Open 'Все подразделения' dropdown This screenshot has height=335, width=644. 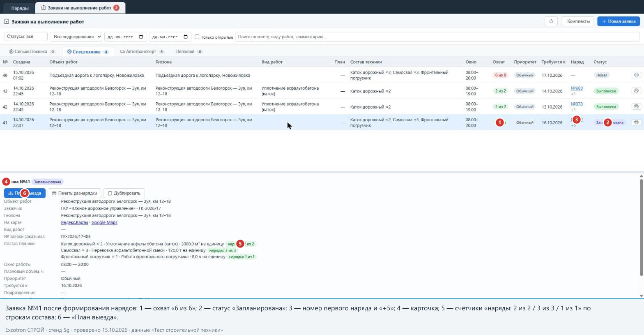point(76,37)
